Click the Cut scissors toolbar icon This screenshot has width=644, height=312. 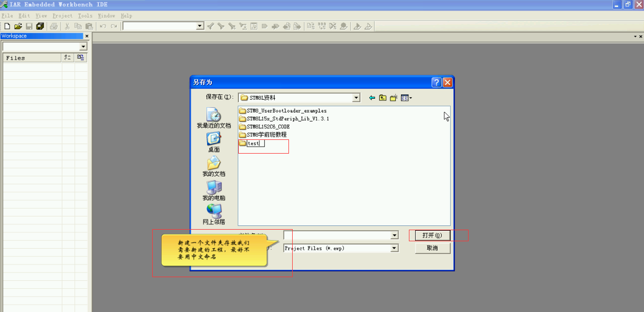(67, 26)
